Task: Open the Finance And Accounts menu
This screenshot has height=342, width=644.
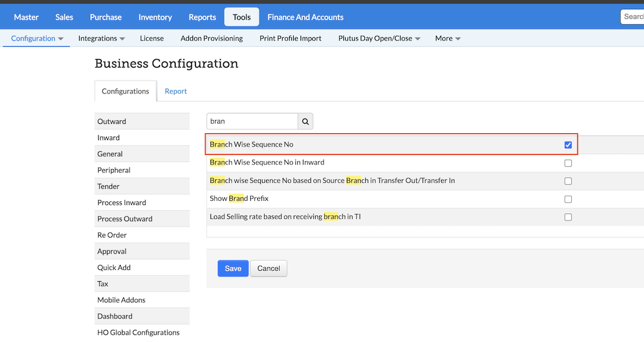Action: click(x=305, y=17)
